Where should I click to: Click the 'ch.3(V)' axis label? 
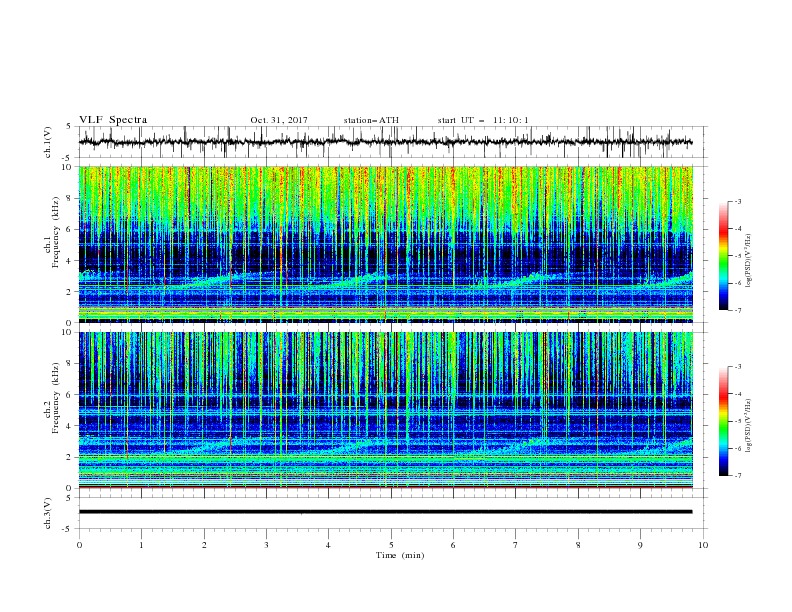[48, 513]
